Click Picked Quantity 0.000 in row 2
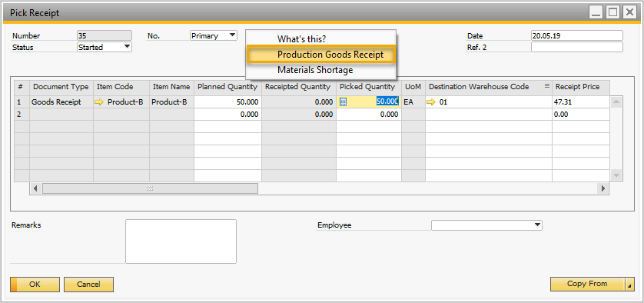644x303 pixels. 369,115
